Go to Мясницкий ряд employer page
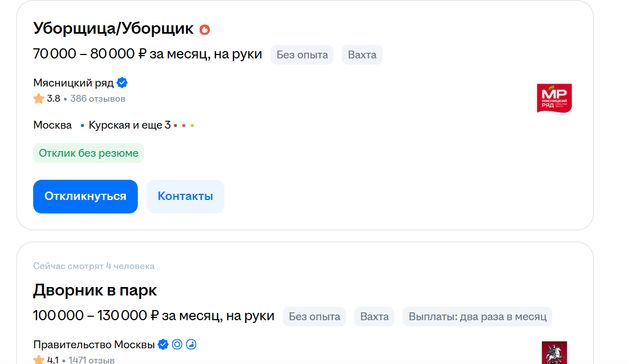This screenshot has width=627, height=364. (73, 83)
